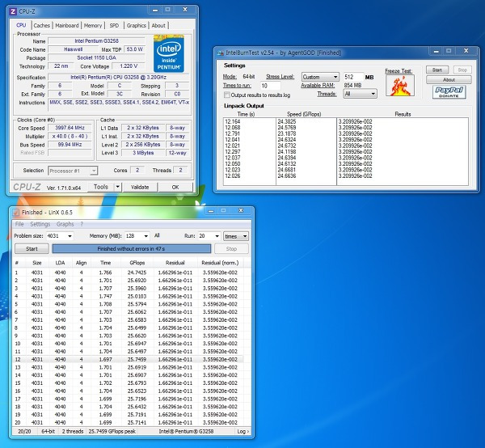Screen dimensions: 485x448
Task: Select LinX result row 12 with 25.7459 GFlops
Action: click(128, 360)
